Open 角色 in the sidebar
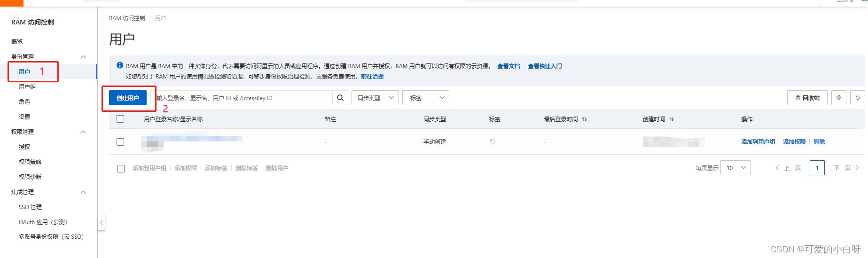This screenshot has width=868, height=258. click(24, 102)
